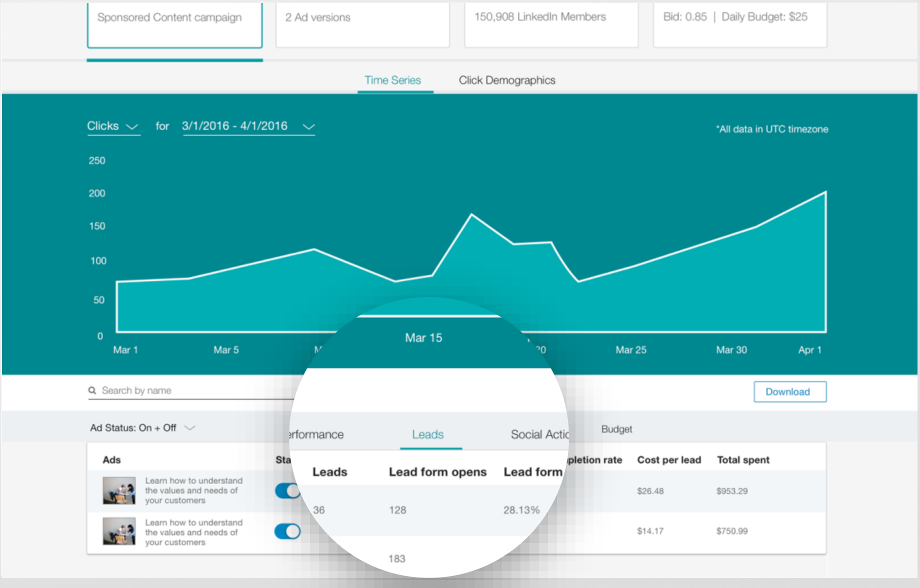The height and width of the screenshot is (588, 920).
Task: Open the Bid and Daily Budget card
Action: 739,24
